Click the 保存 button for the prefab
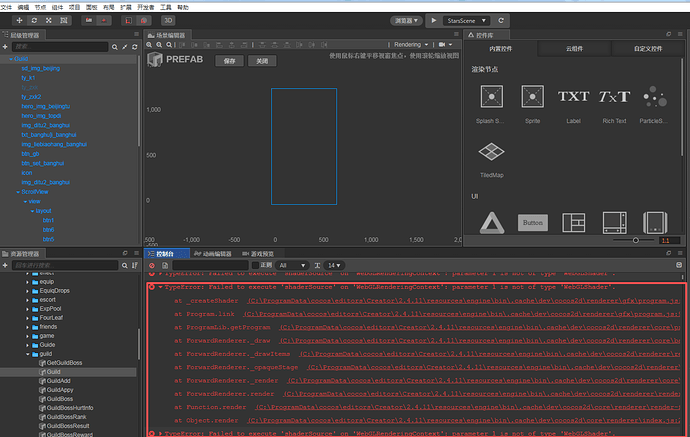The height and width of the screenshot is (437, 690). [229, 61]
